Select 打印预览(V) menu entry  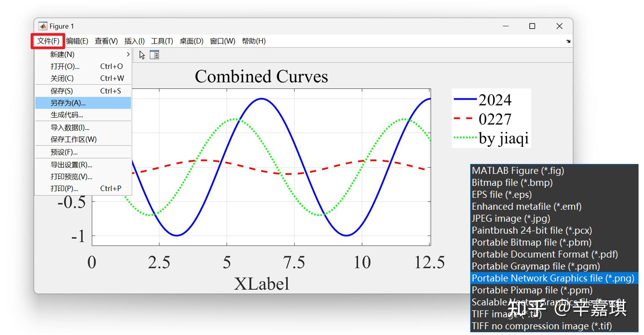(70, 177)
